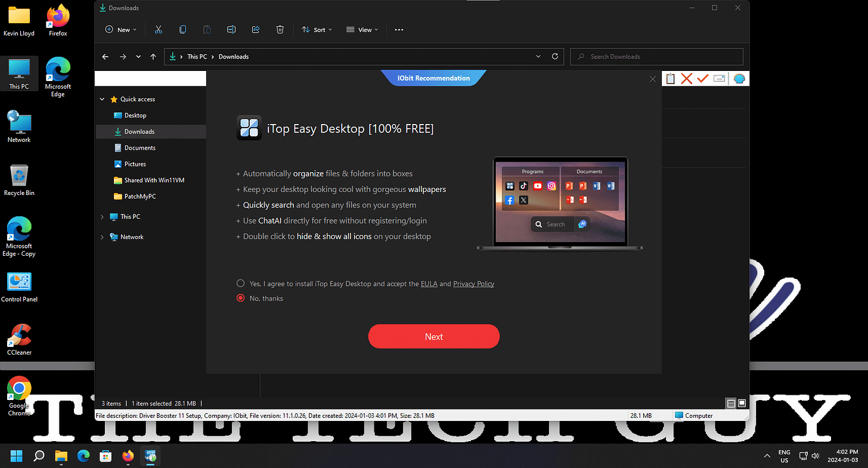Click the IObit Recommendation banner tab
868x468 pixels.
click(434, 78)
